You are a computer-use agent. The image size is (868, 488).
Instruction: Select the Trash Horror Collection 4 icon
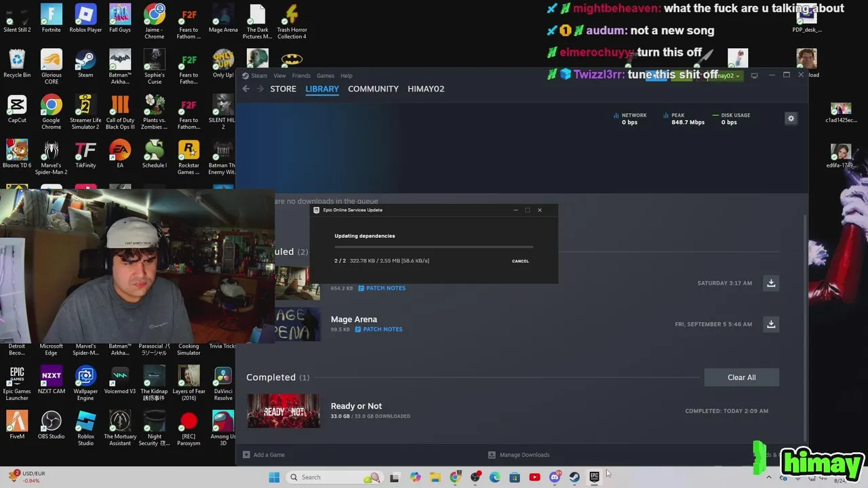(292, 22)
